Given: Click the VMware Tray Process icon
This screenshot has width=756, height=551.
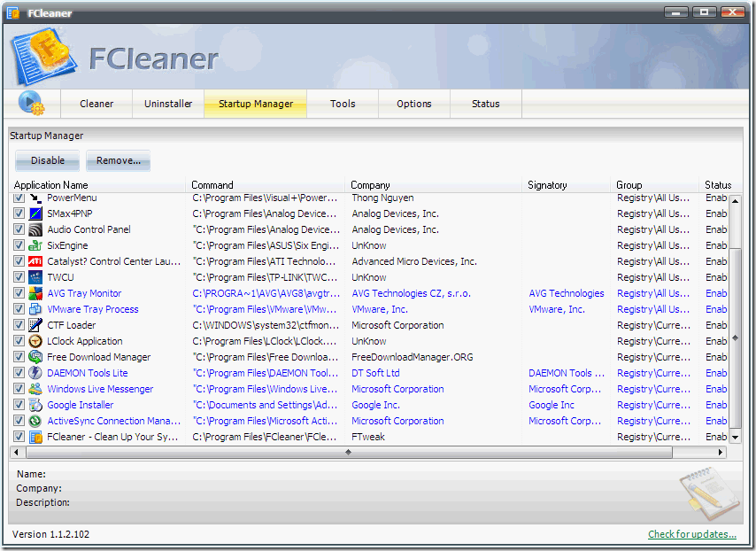Looking at the screenshot, I should [x=35, y=309].
